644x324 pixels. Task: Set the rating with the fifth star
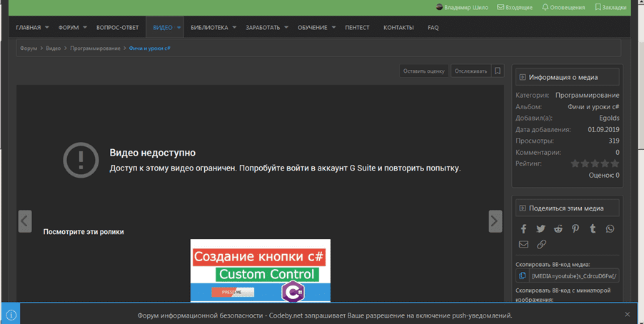(x=615, y=163)
